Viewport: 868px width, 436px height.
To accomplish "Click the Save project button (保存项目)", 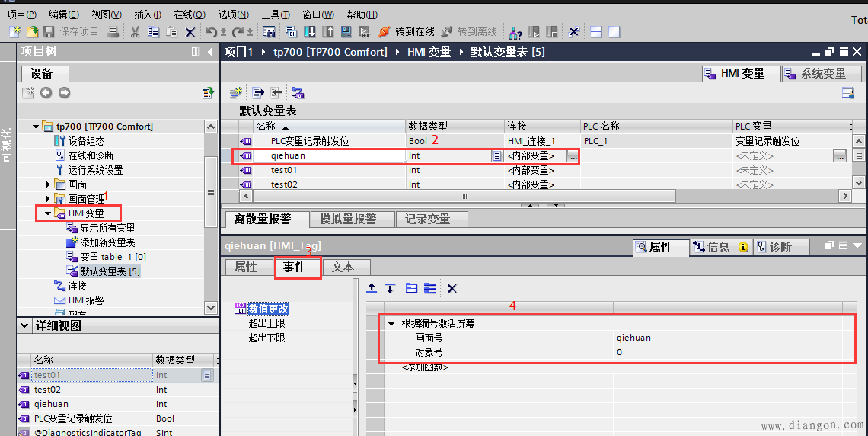I will tap(71, 31).
